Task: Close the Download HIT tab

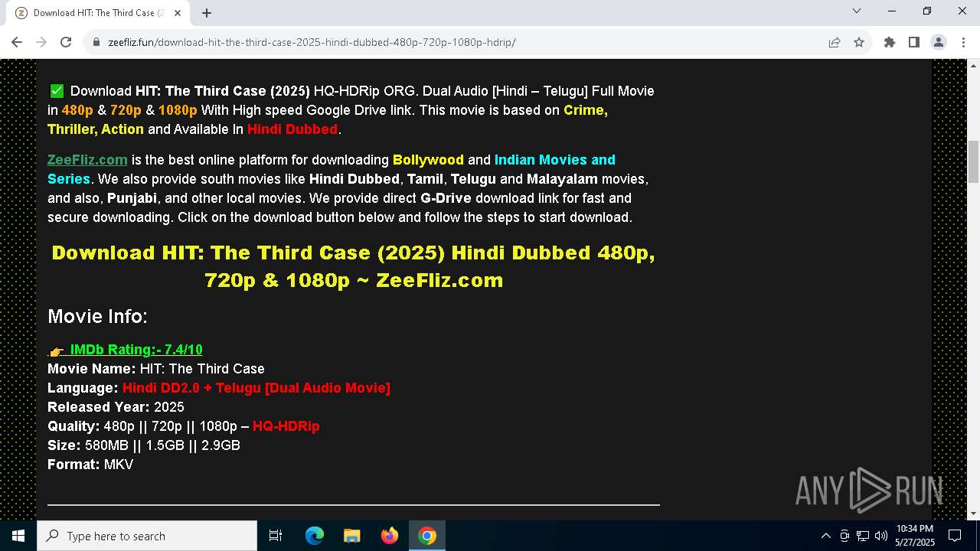Action: pyautogui.click(x=178, y=12)
